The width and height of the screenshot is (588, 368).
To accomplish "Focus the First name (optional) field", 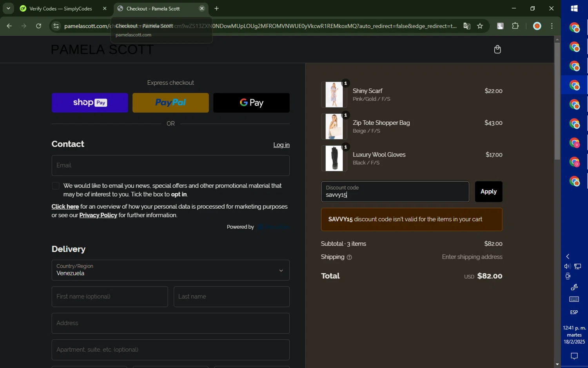I will click(110, 297).
